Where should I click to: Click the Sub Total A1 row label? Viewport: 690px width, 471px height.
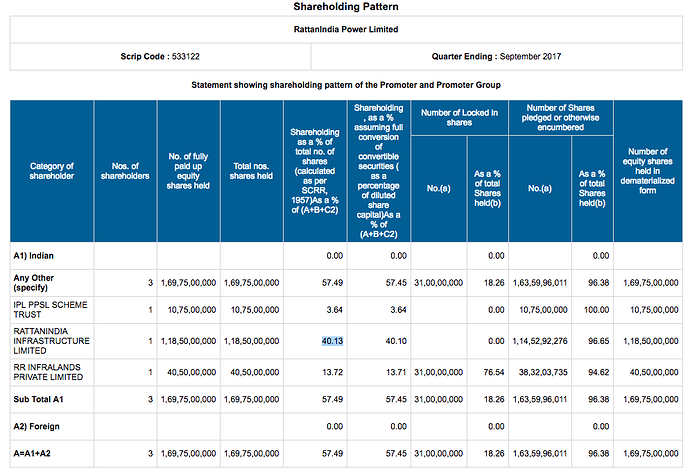38,399
